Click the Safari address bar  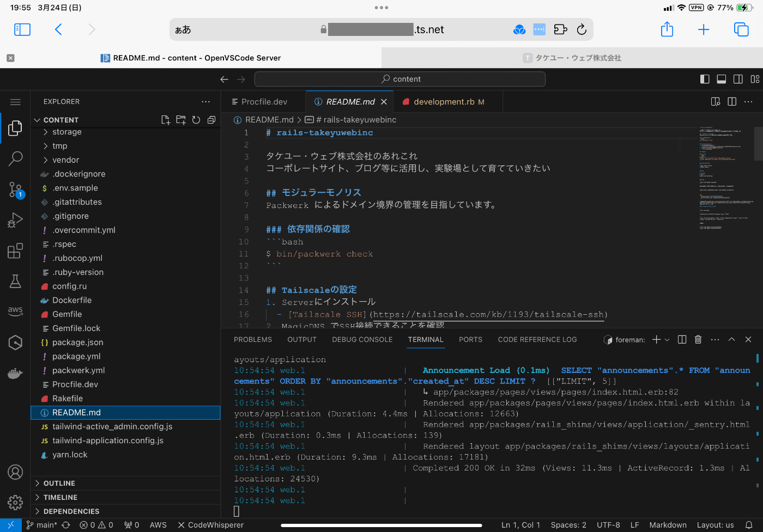pyautogui.click(x=381, y=29)
